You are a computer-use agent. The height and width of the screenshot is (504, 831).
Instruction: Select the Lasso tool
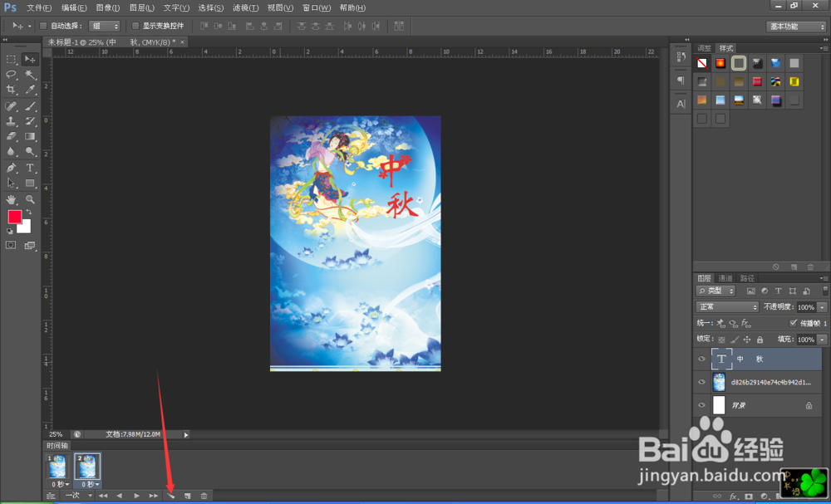(11, 74)
